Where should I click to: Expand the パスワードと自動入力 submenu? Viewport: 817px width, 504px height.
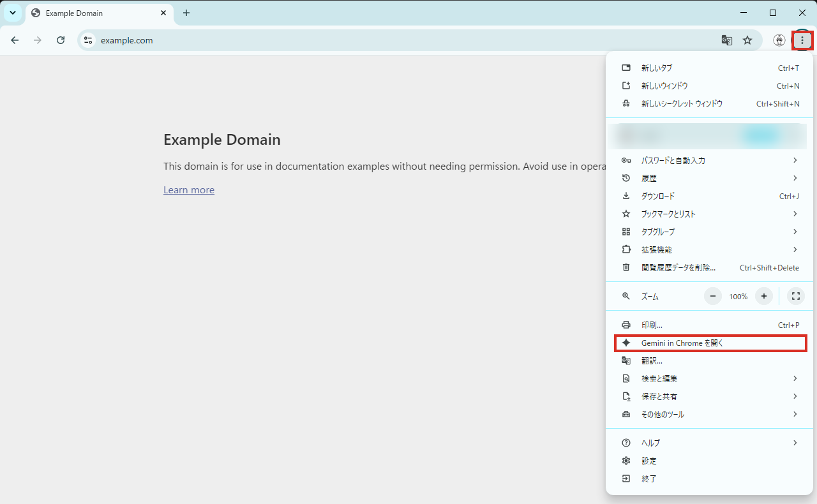coord(710,161)
